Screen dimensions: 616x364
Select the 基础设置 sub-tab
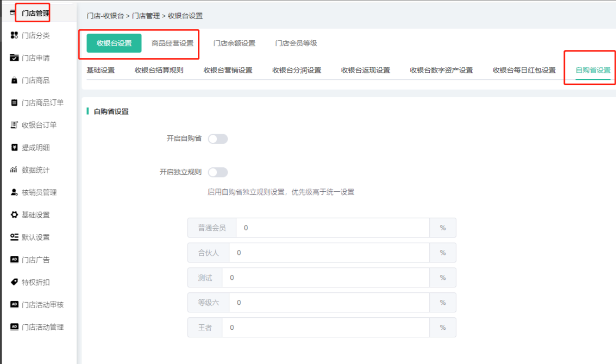point(101,70)
